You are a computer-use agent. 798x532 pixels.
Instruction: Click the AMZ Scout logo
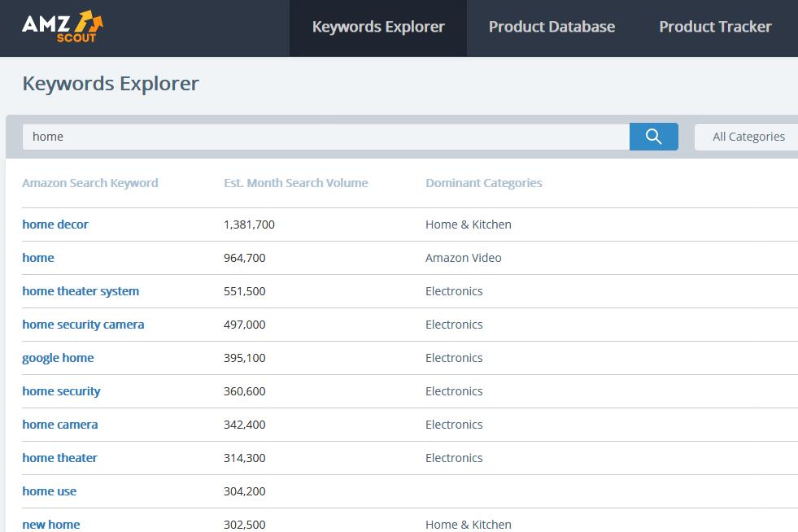coord(62,27)
